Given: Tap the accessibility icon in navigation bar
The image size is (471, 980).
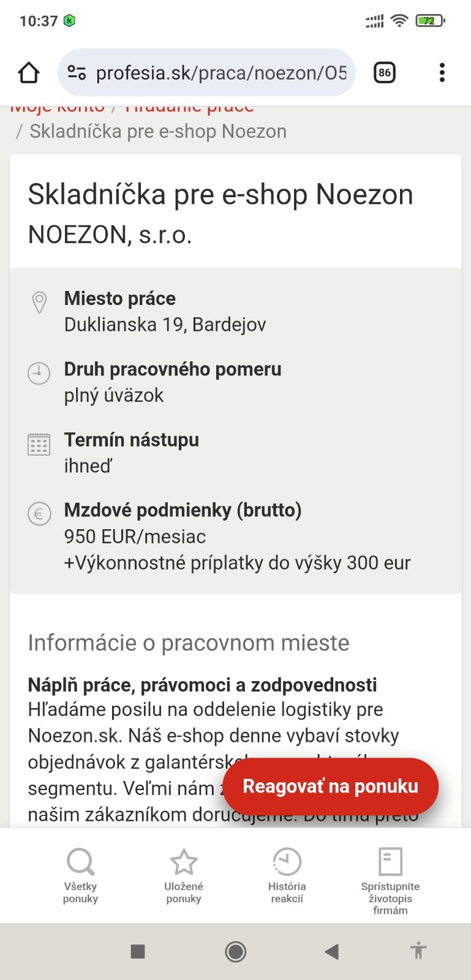Looking at the screenshot, I should coord(418,951).
